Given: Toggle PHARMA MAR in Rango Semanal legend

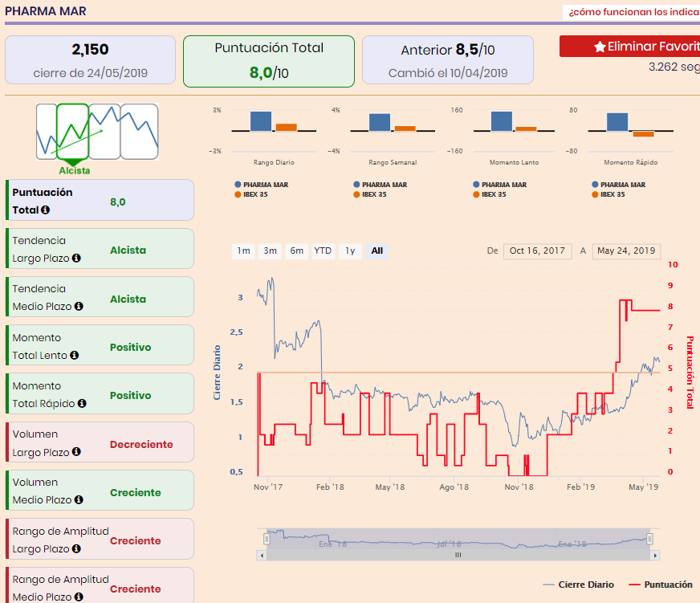Looking at the screenshot, I should click(381, 185).
